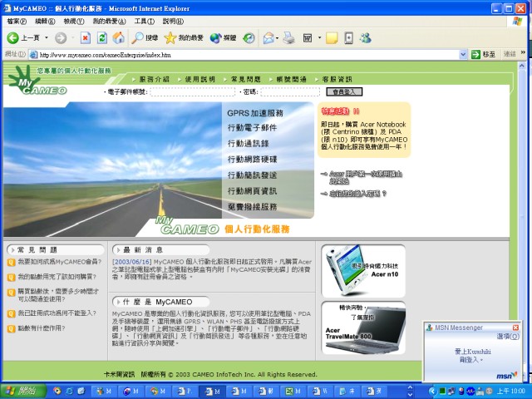Screen dimensions: 532x399
Task: Click the page scrollbar up arrow
Action: [522, 66]
